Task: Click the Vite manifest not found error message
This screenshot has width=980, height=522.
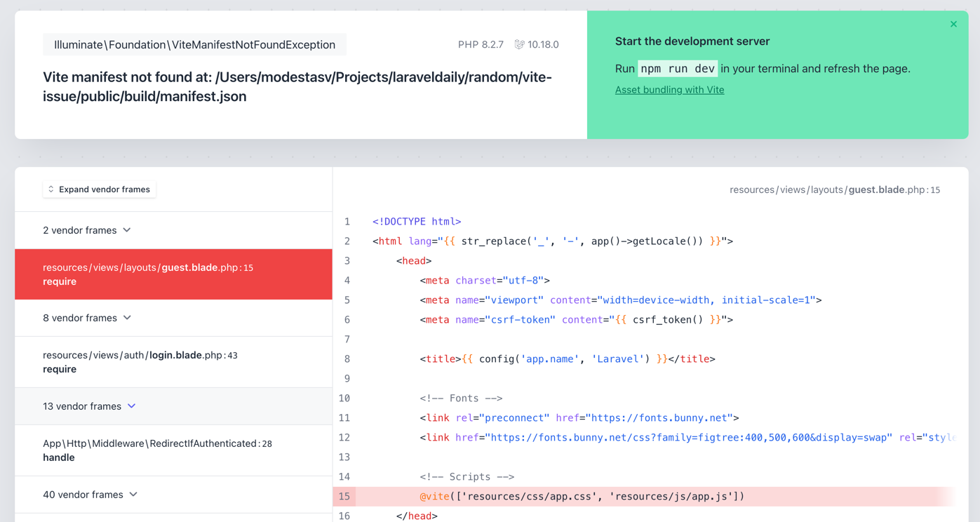Action: pos(297,87)
